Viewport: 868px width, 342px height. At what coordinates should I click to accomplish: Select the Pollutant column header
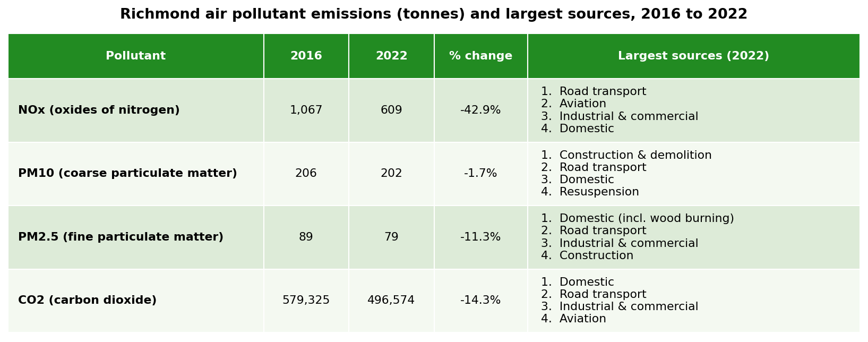click(136, 56)
